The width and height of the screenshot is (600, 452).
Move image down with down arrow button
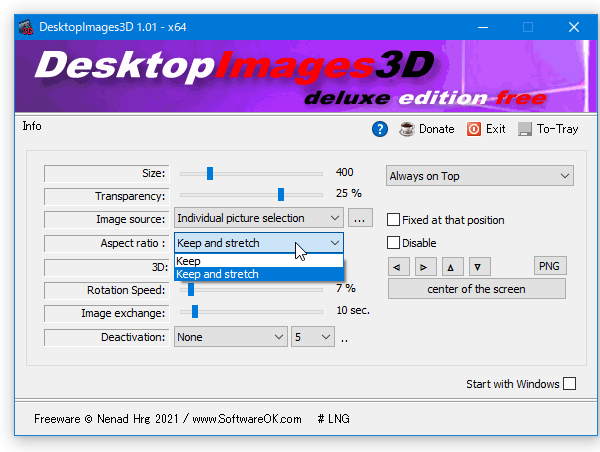pyautogui.click(x=480, y=267)
